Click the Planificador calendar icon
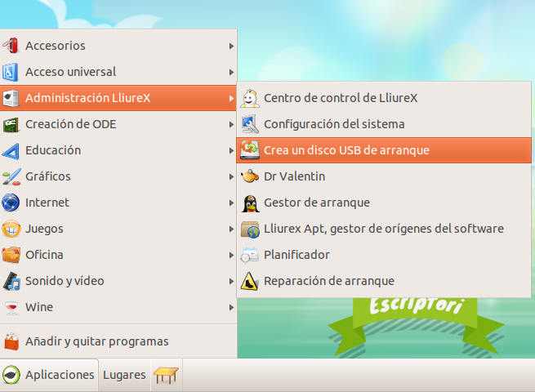535x392 pixels. pos(250,255)
